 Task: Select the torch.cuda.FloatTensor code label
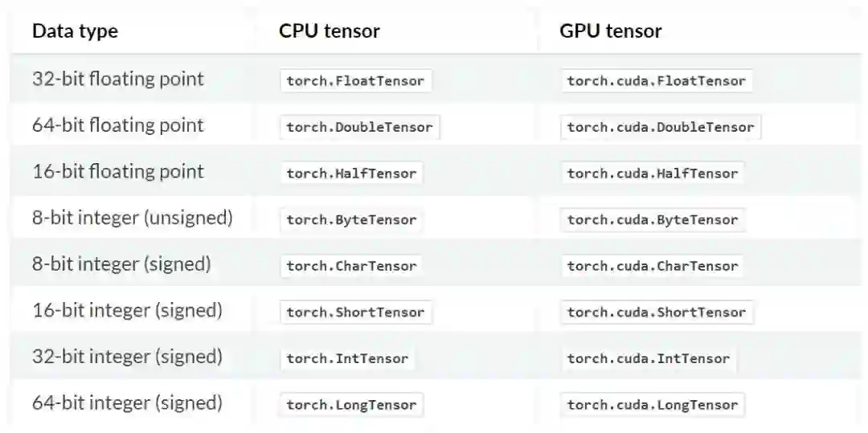(656, 80)
